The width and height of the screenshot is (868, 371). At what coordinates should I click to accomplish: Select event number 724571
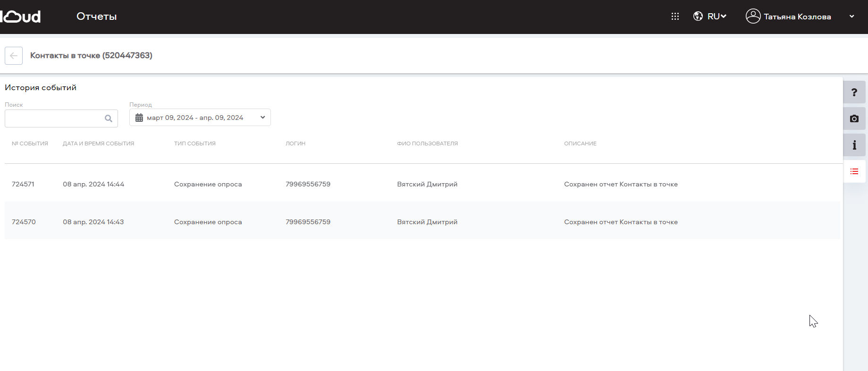[23, 184]
